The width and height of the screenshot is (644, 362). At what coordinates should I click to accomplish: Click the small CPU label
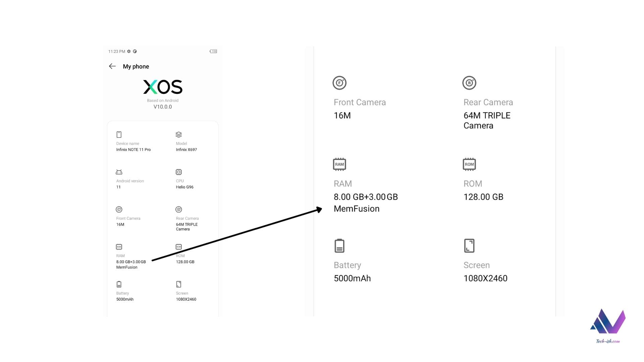[180, 181]
